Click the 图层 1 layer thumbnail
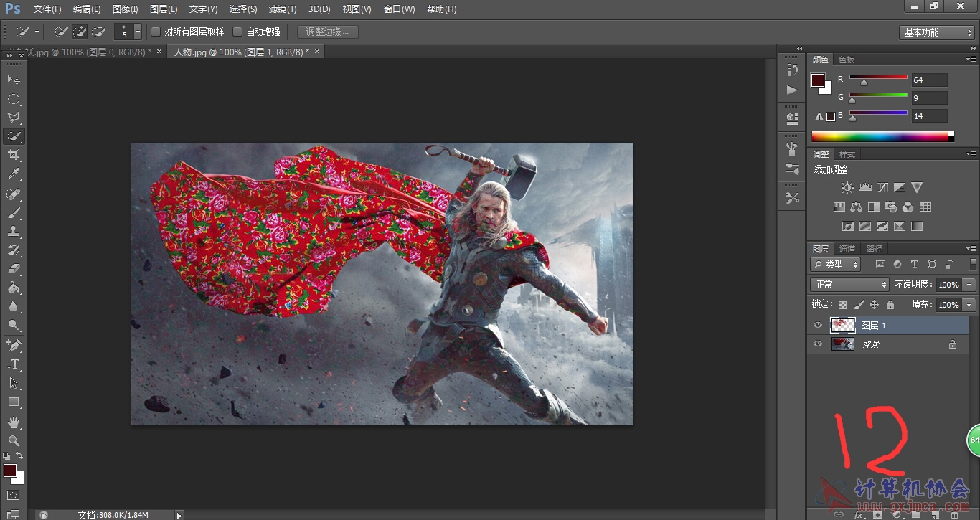The width and height of the screenshot is (980, 520). pyautogui.click(x=843, y=326)
